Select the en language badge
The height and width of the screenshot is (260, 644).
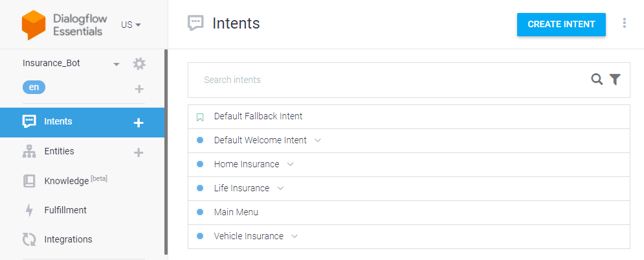click(34, 88)
